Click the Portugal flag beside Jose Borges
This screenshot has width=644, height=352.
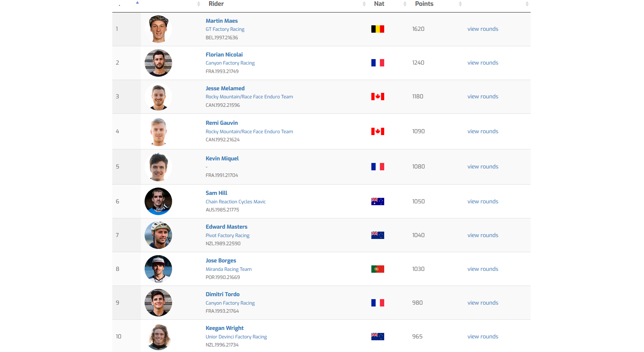(378, 269)
